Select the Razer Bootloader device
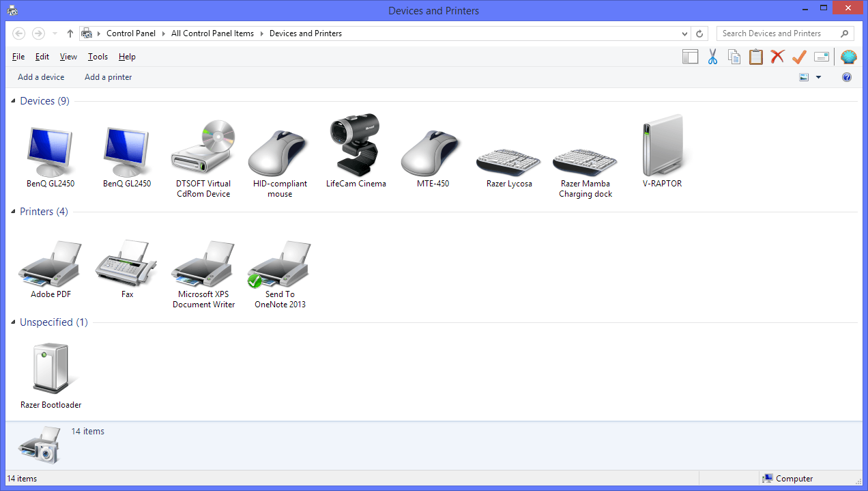Viewport: 868px width, 491px height. point(51,376)
